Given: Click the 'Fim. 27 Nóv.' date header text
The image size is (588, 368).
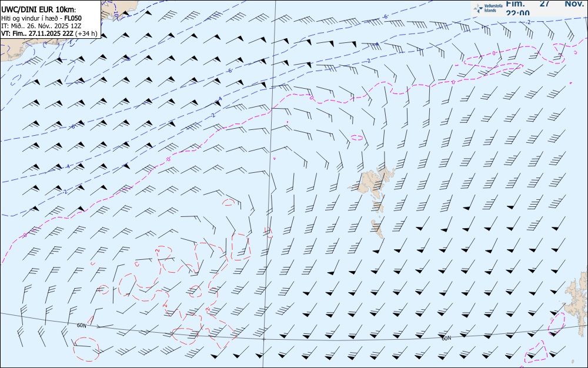Looking at the screenshot, I should [544, 4].
